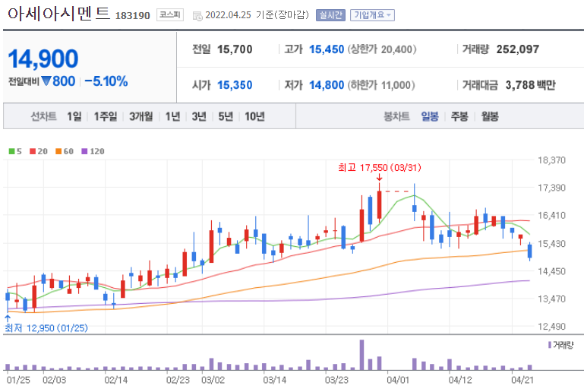Viewport: 584px width, 392px height.
Task: Click the green 5-day moving average swatch
Action: pos(11,151)
